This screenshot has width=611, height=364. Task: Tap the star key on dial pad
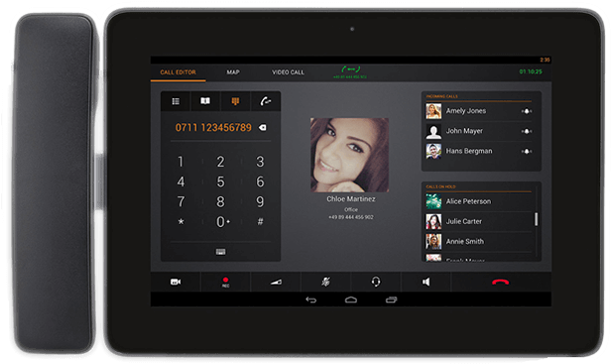(181, 222)
